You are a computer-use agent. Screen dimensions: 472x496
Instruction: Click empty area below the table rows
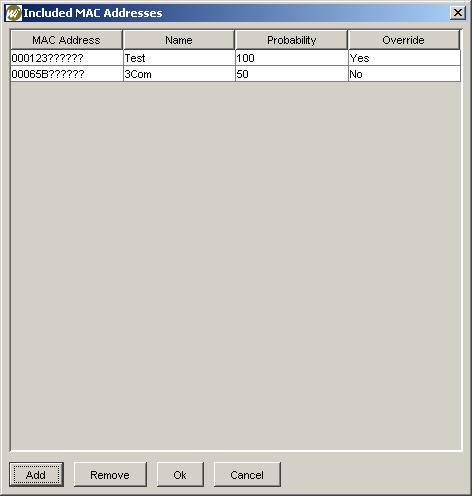pyautogui.click(x=236, y=266)
